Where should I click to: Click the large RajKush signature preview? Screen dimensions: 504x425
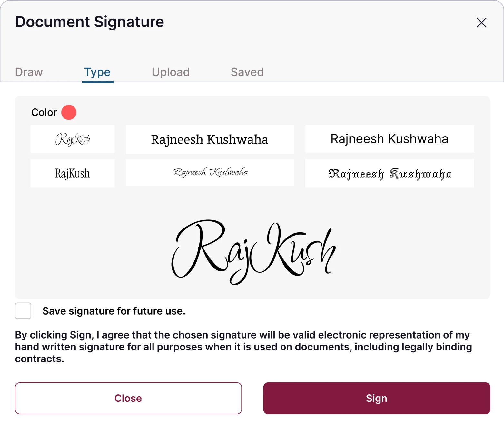coord(253,252)
